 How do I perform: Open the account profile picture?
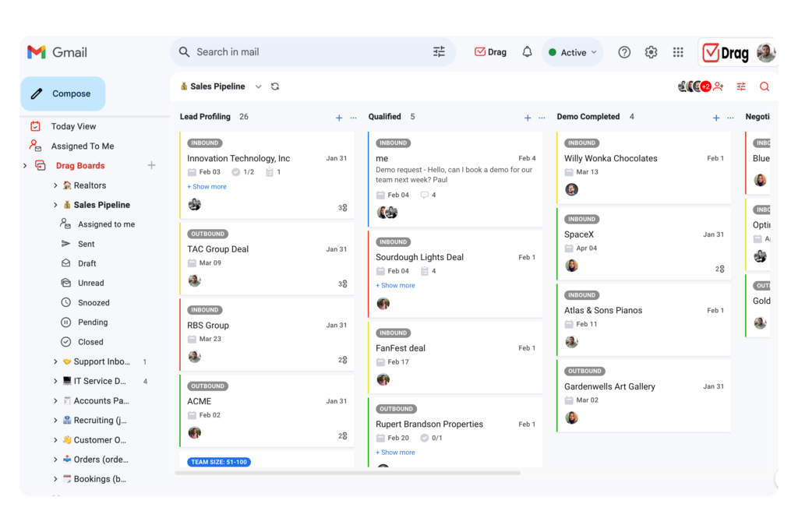coord(765,52)
